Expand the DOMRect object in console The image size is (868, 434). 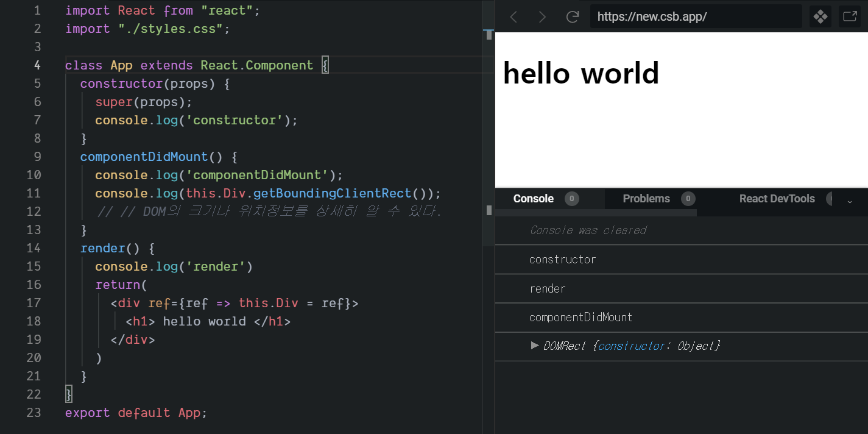(535, 346)
